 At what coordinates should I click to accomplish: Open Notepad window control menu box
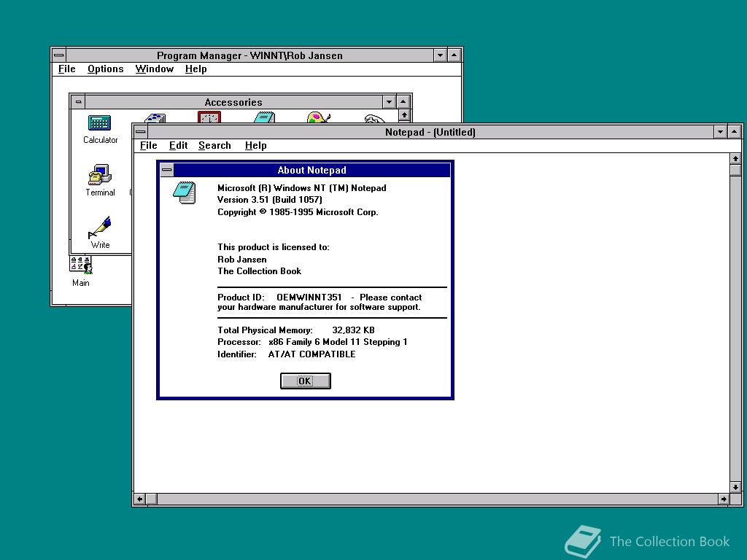[x=141, y=132]
